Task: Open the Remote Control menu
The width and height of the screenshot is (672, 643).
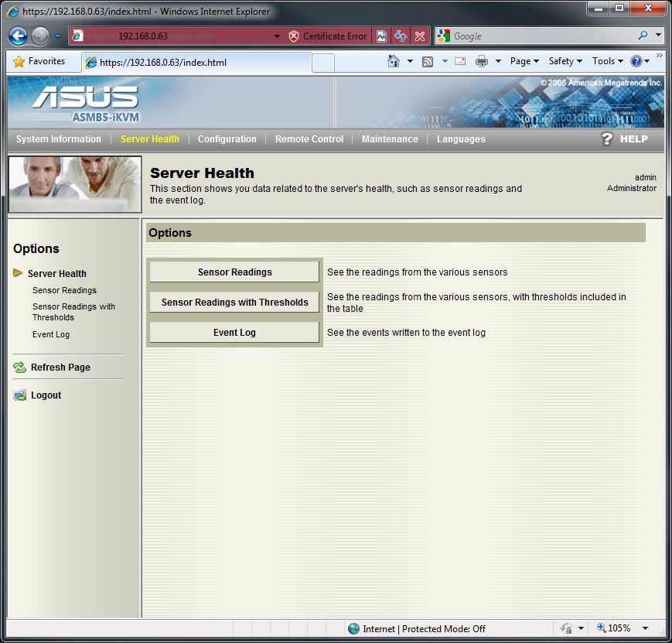Action: 309,139
